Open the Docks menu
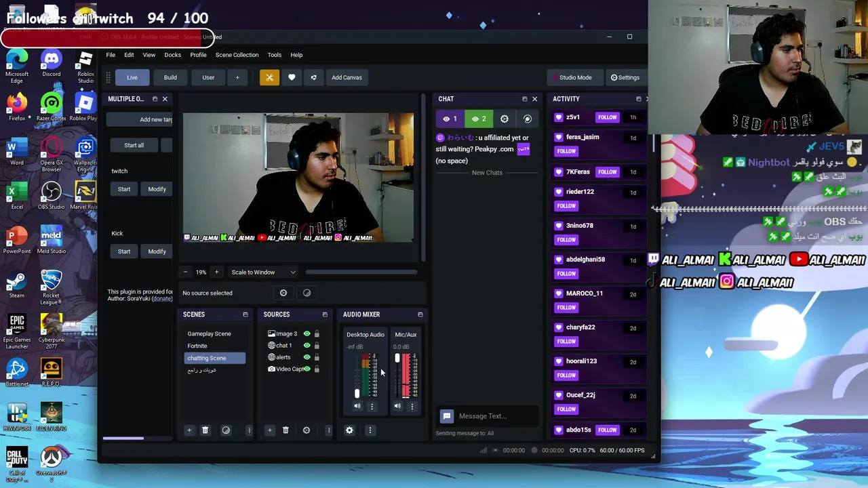Viewport: 868px width, 488px height. [x=172, y=55]
